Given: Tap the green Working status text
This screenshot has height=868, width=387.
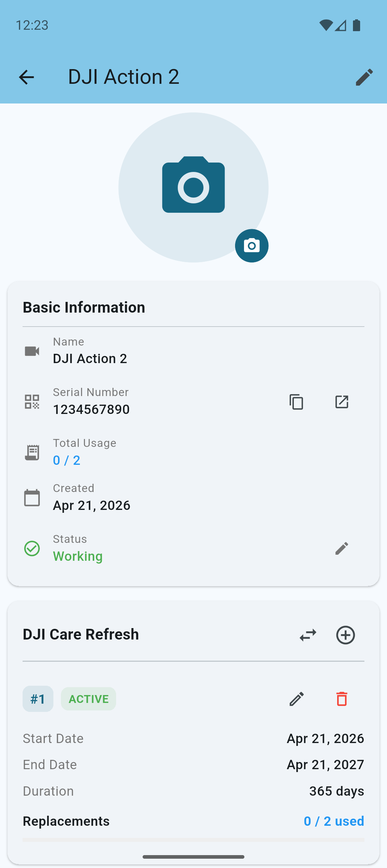Looking at the screenshot, I should (x=78, y=556).
